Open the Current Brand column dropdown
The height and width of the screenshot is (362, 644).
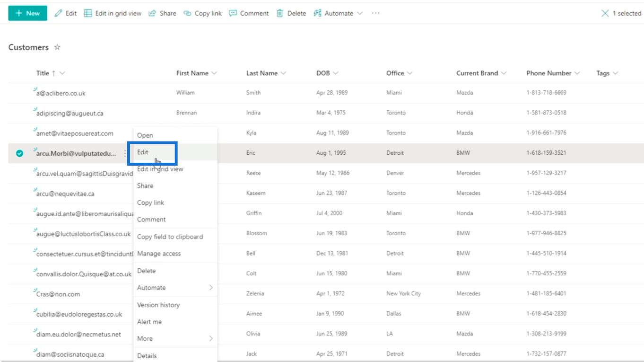coord(504,73)
